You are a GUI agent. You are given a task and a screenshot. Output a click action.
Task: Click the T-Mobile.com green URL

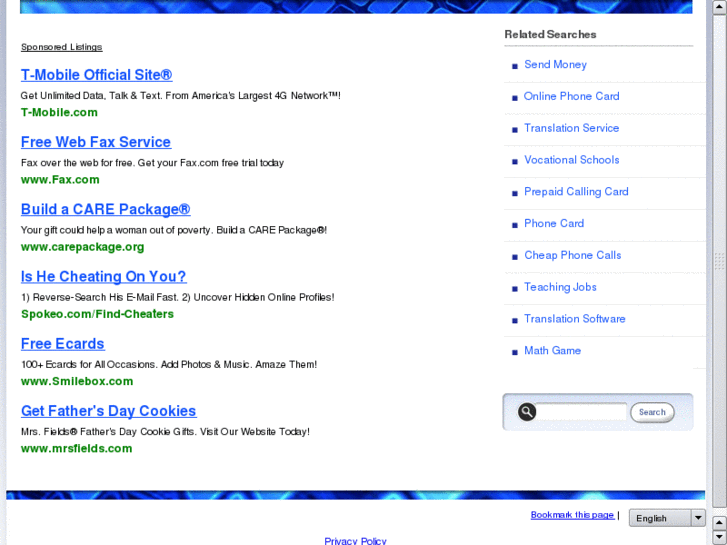[59, 112]
